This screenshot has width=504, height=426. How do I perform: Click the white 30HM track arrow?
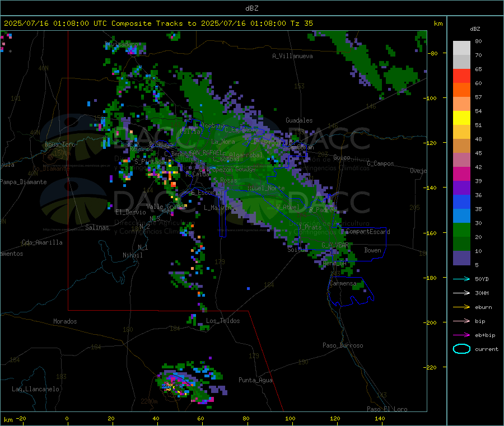[461, 293]
